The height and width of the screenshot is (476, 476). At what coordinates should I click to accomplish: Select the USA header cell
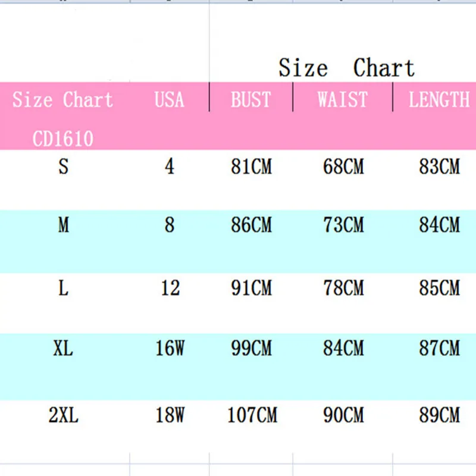pyautogui.click(x=169, y=99)
